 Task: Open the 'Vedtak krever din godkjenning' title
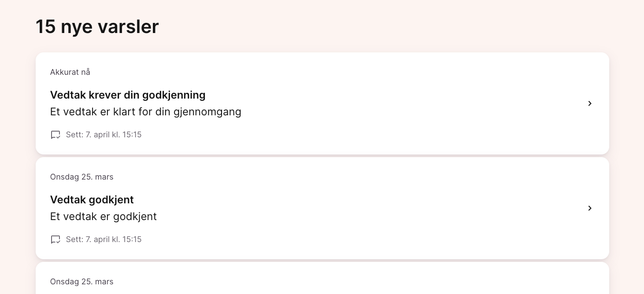(x=128, y=95)
